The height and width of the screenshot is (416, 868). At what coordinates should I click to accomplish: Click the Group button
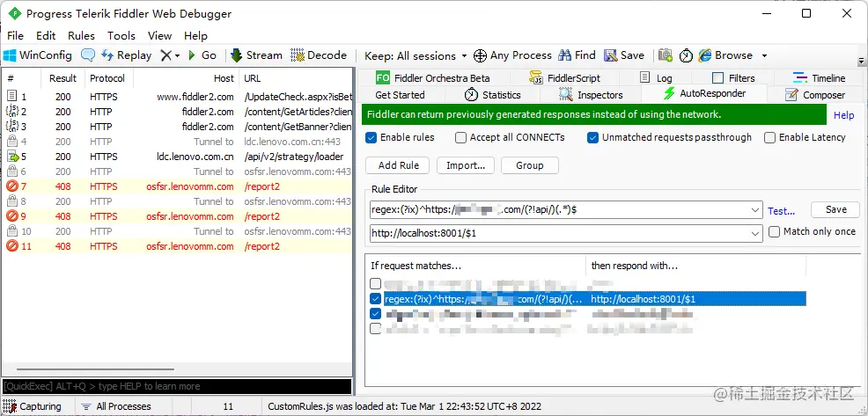pyautogui.click(x=530, y=165)
